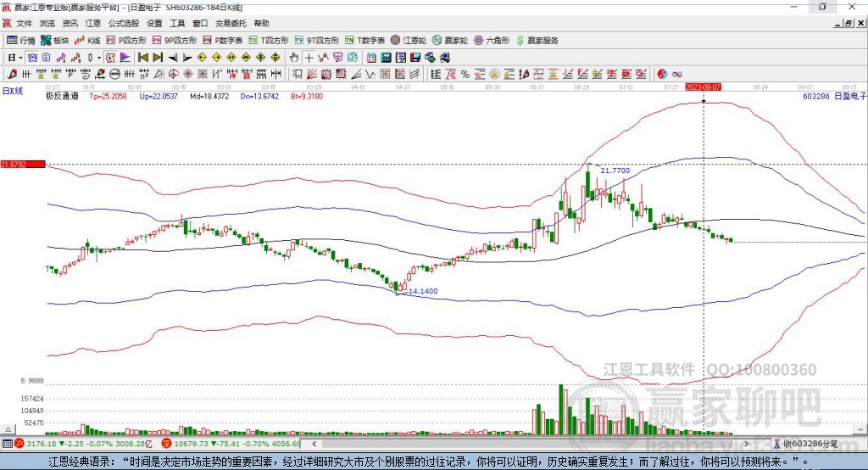Click the 深 Shenzhen index status entry
The image size is (868, 470).
(231, 444)
